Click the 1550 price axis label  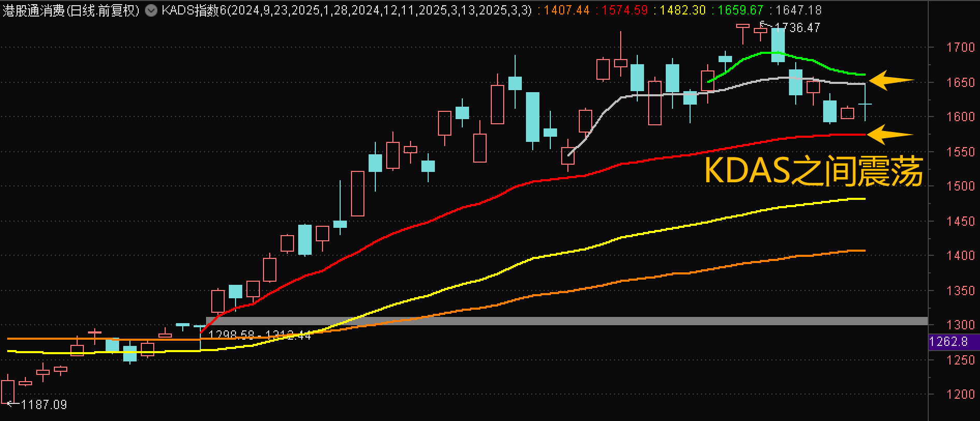[960, 152]
